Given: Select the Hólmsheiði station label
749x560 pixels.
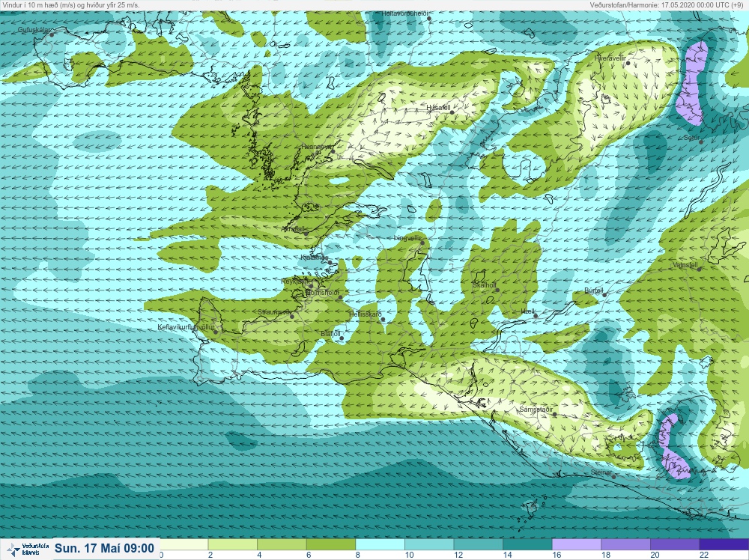Looking at the screenshot, I should (322, 292).
